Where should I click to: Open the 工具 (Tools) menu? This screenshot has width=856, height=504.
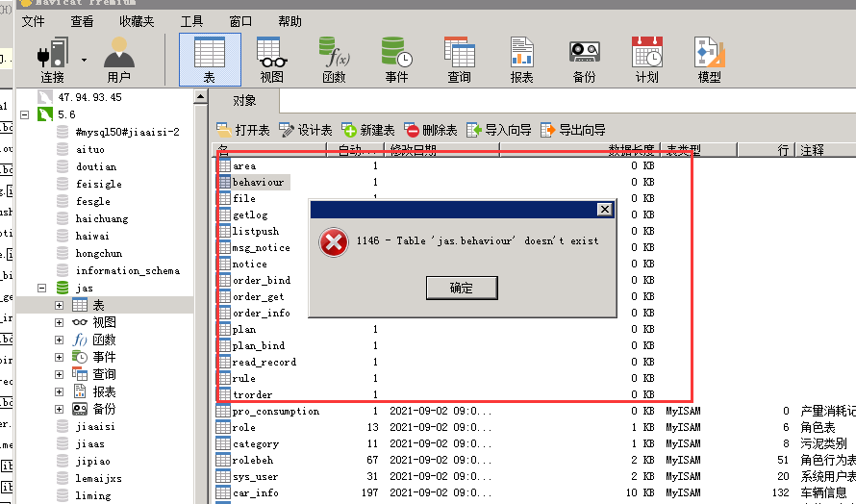[x=191, y=21]
